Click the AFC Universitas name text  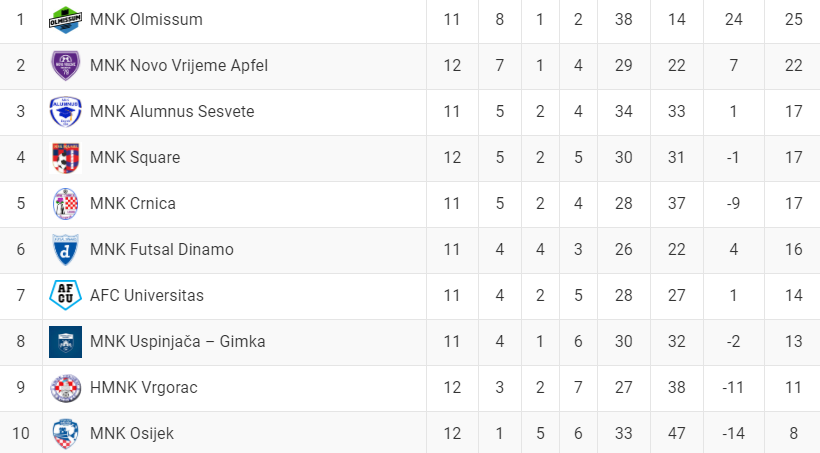[146, 296]
